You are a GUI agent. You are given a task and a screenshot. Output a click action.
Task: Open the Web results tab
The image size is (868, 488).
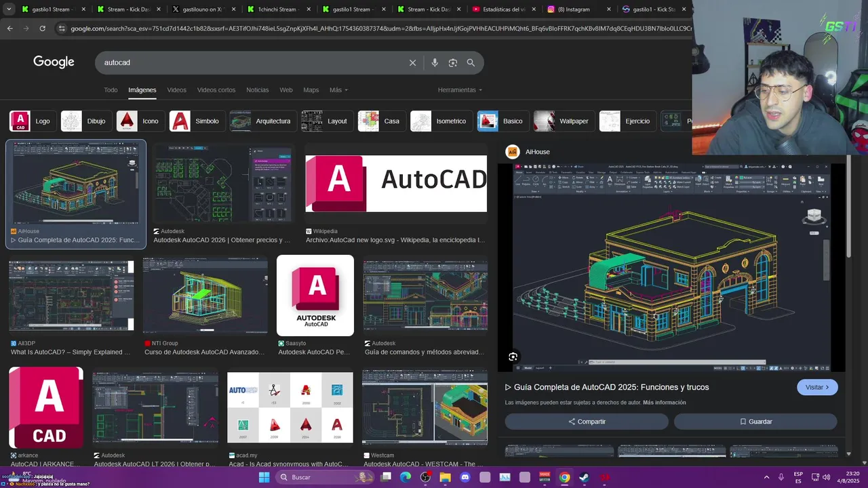pos(286,89)
